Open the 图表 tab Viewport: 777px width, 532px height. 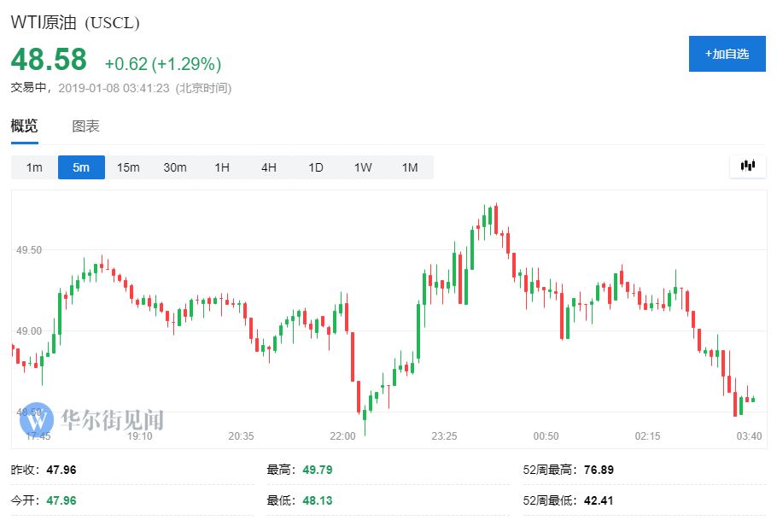85,126
